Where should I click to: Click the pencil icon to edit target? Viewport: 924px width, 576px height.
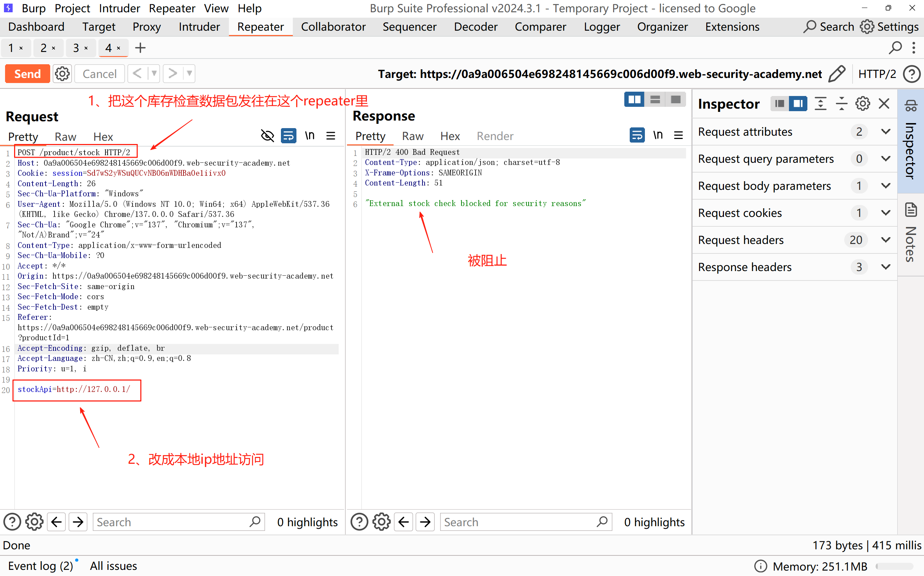[837, 74]
